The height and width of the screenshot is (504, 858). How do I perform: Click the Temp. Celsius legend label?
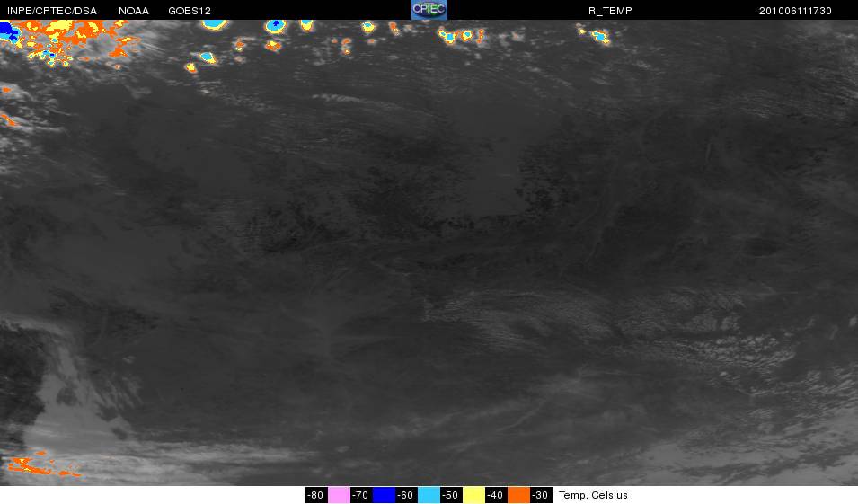593,495
